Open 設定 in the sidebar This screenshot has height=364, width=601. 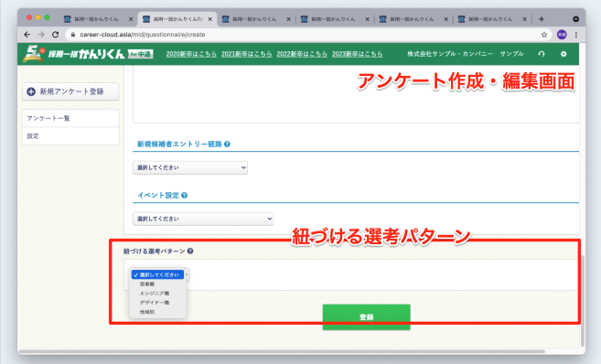[70, 136]
